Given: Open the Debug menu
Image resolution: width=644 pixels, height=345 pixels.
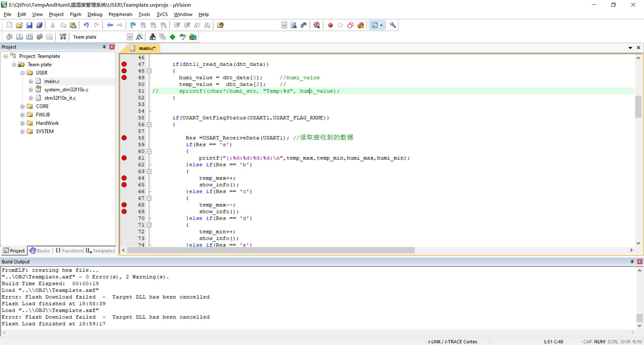Looking at the screenshot, I should click(x=95, y=14).
